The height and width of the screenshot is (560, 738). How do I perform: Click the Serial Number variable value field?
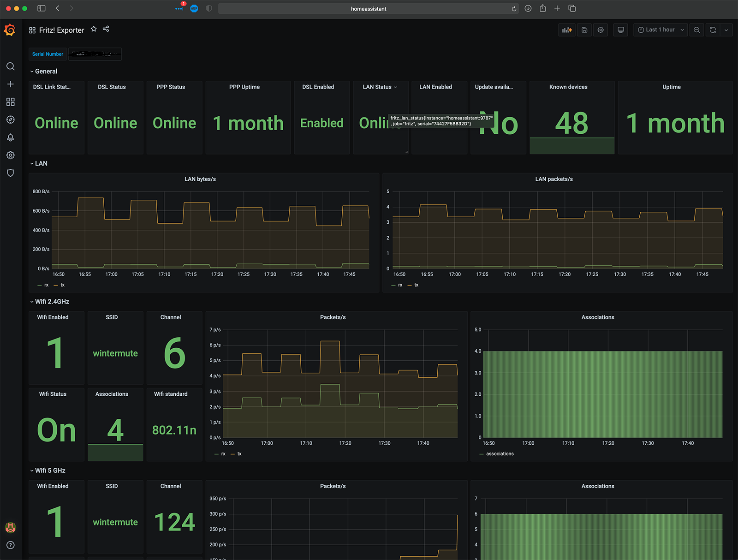pos(95,54)
